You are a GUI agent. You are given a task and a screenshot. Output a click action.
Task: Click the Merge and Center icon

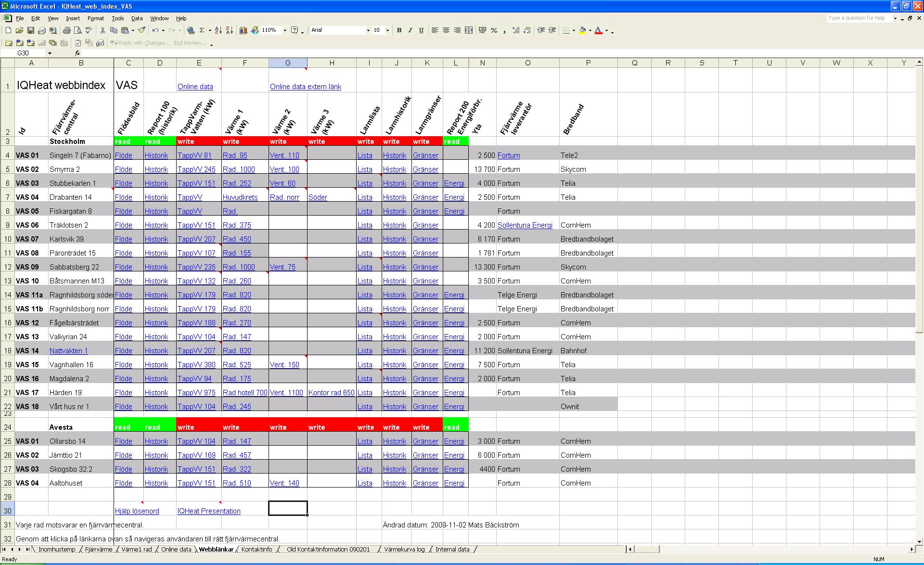tap(469, 30)
